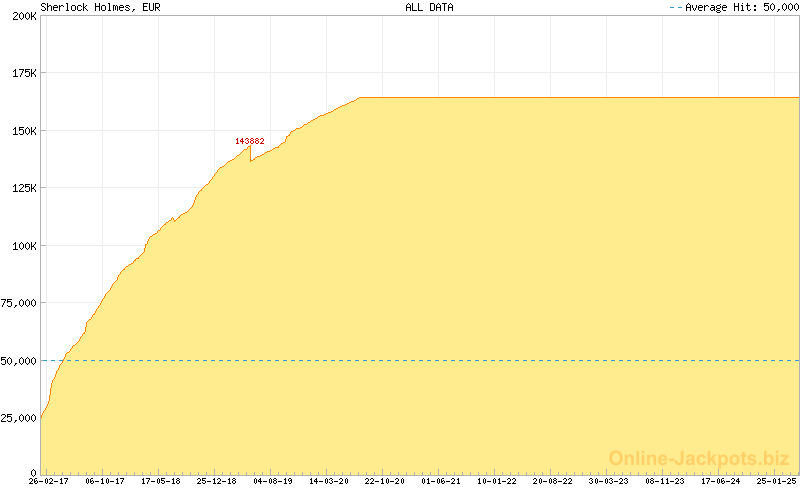Select the 'ALL DATA' heading

429,7
